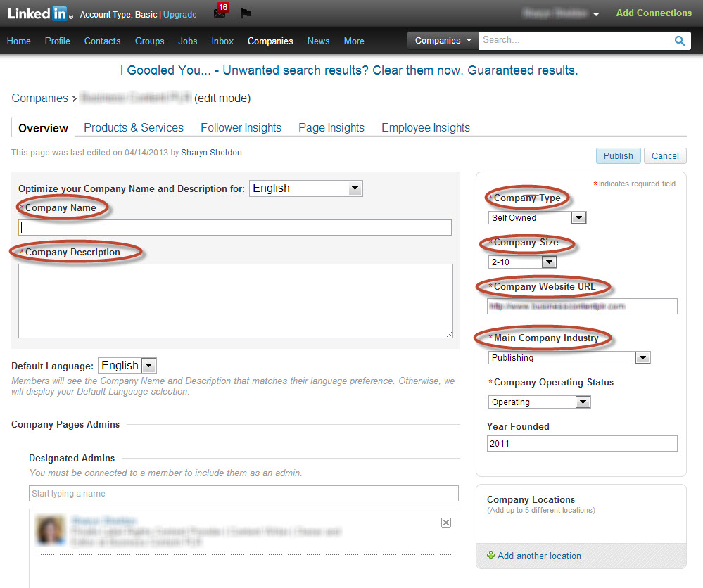Open the Company Type dropdown
703x588 pixels.
tap(538, 218)
